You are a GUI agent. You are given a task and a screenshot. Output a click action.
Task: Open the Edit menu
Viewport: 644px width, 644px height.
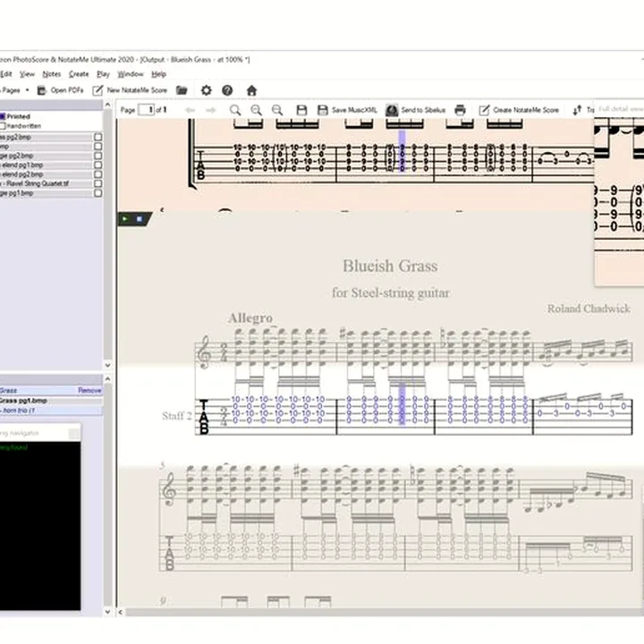click(5, 74)
